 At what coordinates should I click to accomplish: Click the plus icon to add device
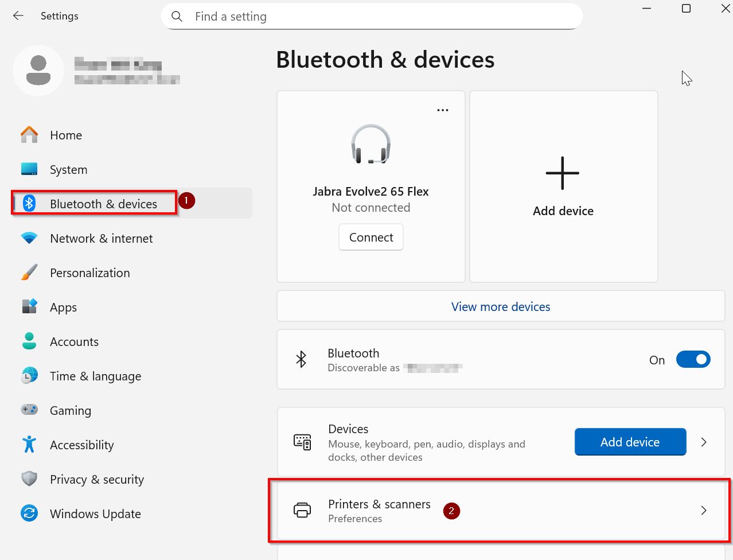pos(562,173)
